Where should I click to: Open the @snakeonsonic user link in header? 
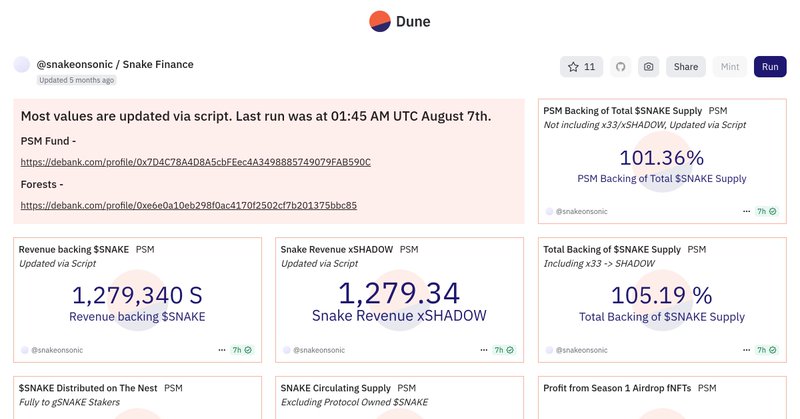coord(74,64)
